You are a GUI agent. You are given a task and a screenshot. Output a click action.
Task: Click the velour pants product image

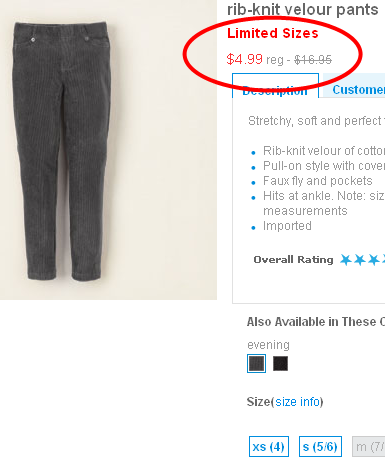pyautogui.click(x=108, y=150)
